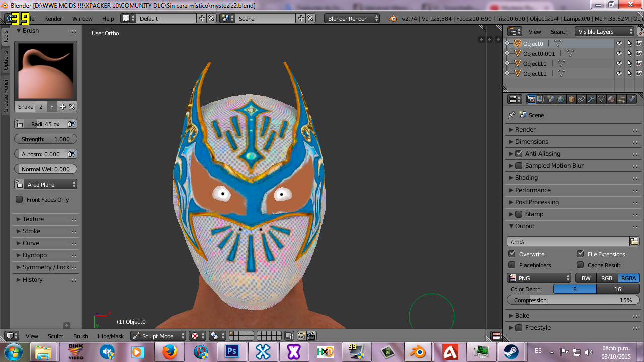
Task: Click the OpenGL render animation clapper icon
Action: pyautogui.click(x=311, y=336)
